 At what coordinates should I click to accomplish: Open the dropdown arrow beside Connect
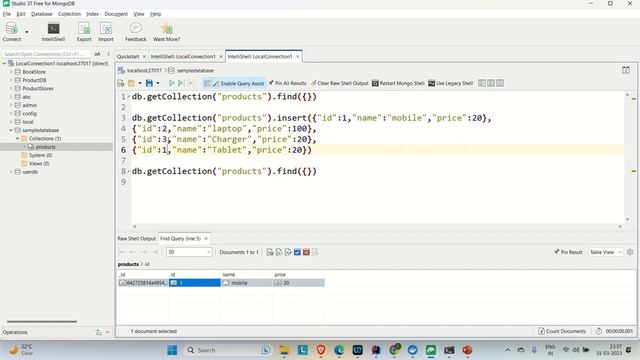click(x=27, y=32)
